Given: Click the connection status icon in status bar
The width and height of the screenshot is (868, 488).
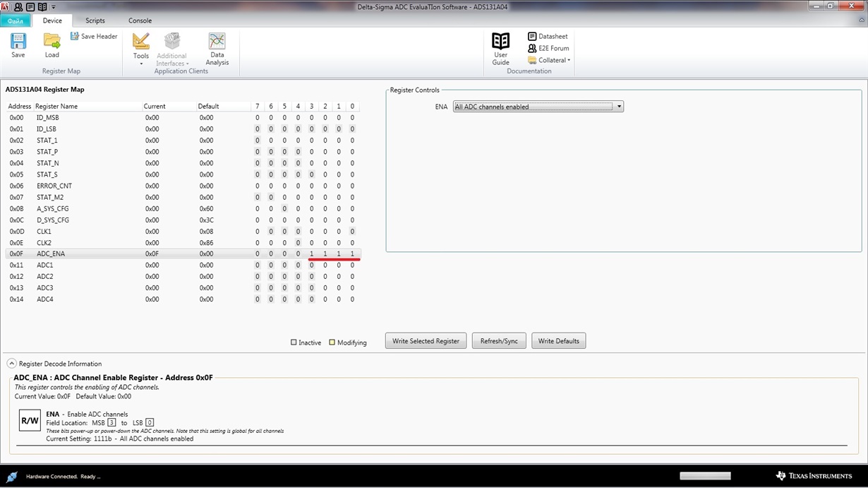Looking at the screenshot, I should tap(12, 477).
